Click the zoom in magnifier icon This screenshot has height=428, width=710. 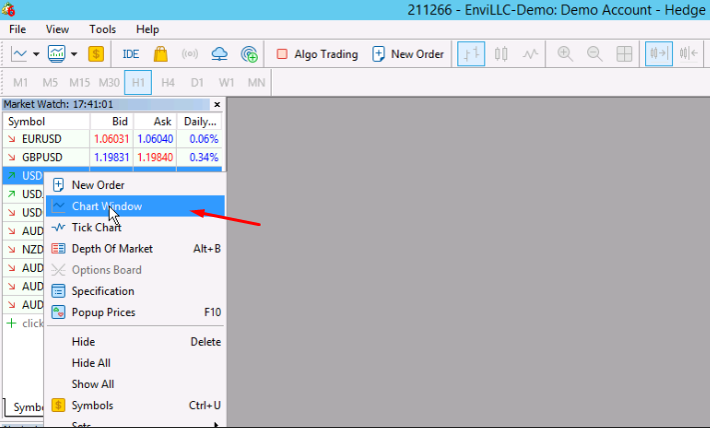pyautogui.click(x=565, y=54)
